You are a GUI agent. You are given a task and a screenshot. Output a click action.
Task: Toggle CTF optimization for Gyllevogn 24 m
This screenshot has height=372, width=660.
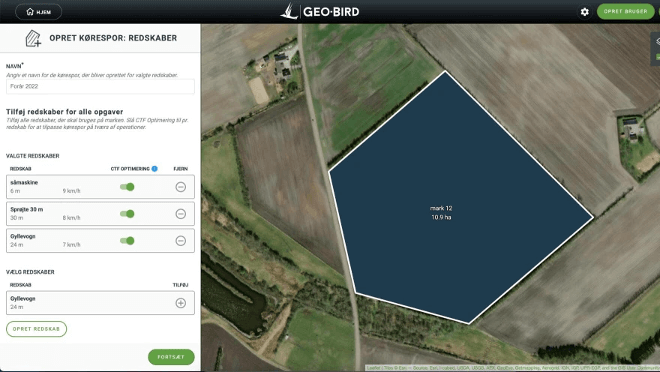127,241
